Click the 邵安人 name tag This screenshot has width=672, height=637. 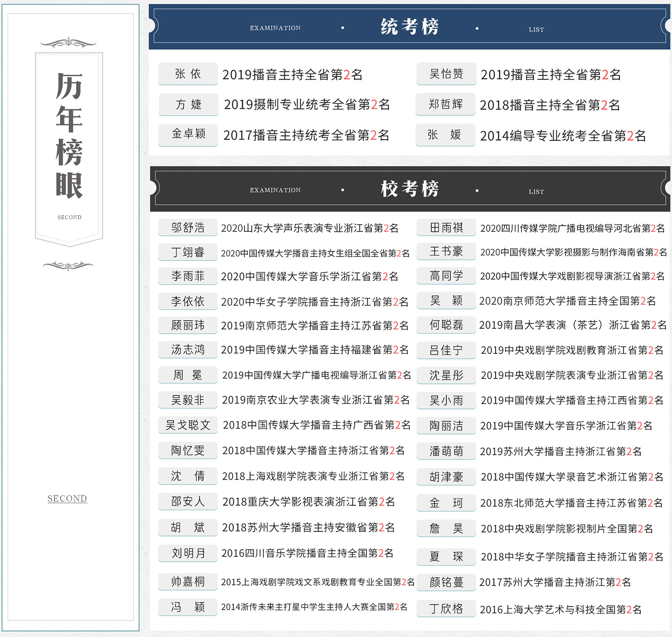pos(188,502)
